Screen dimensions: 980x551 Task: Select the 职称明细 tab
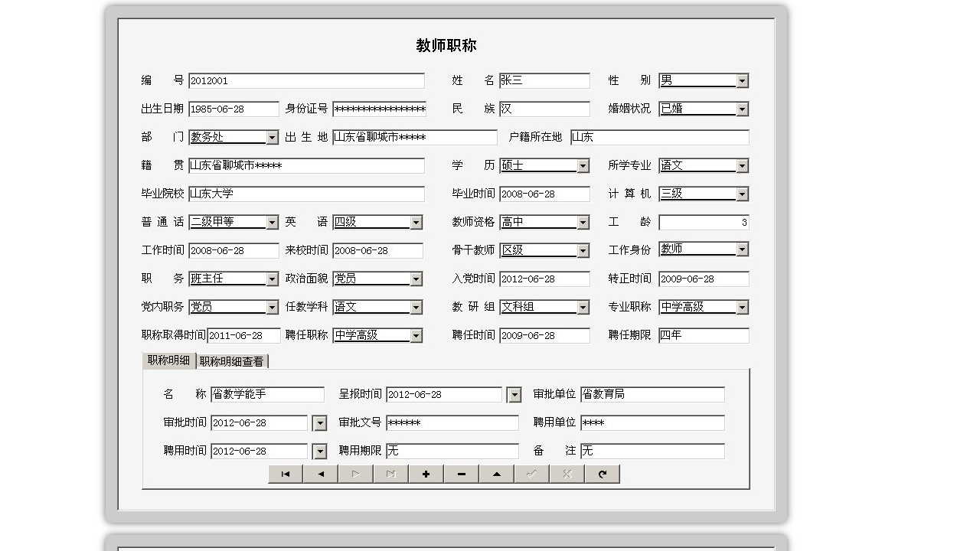(169, 360)
